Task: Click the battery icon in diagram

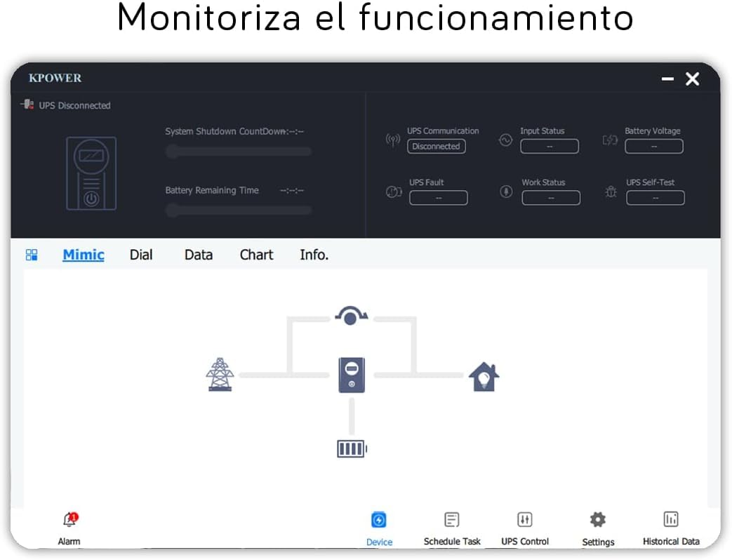Action: coord(352,449)
